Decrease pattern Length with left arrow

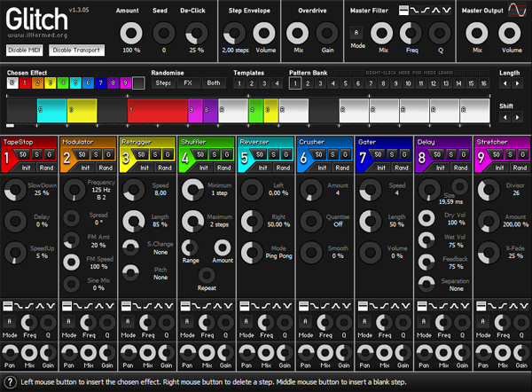[x=505, y=83]
